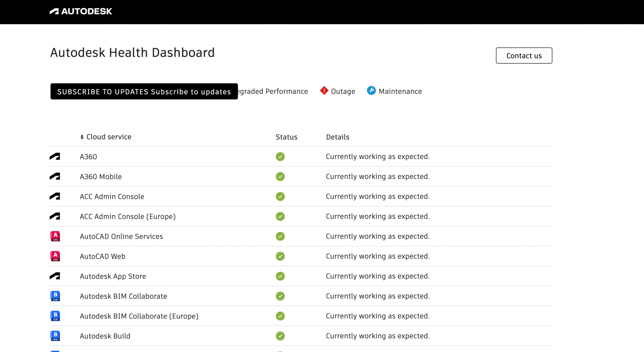Viewport: 644px width, 352px height.
Task: Click the green status check for A360
Action: [x=280, y=156]
